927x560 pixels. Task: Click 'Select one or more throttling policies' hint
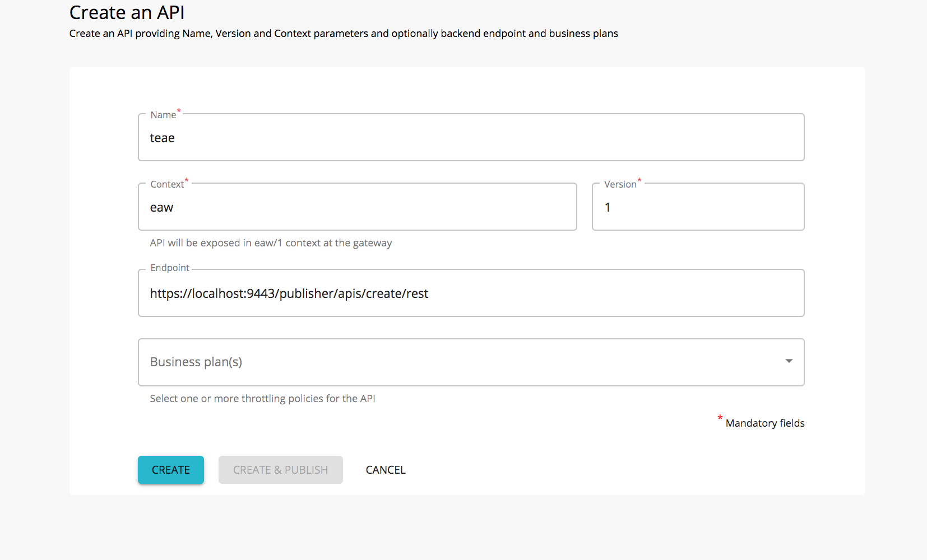262,399
